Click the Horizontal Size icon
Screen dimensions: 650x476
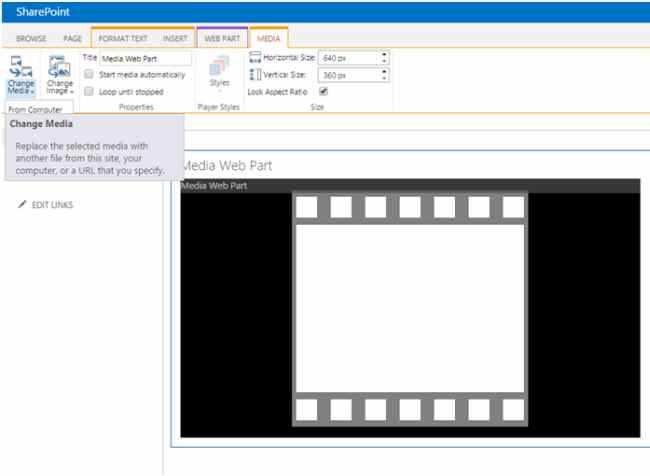(x=255, y=58)
